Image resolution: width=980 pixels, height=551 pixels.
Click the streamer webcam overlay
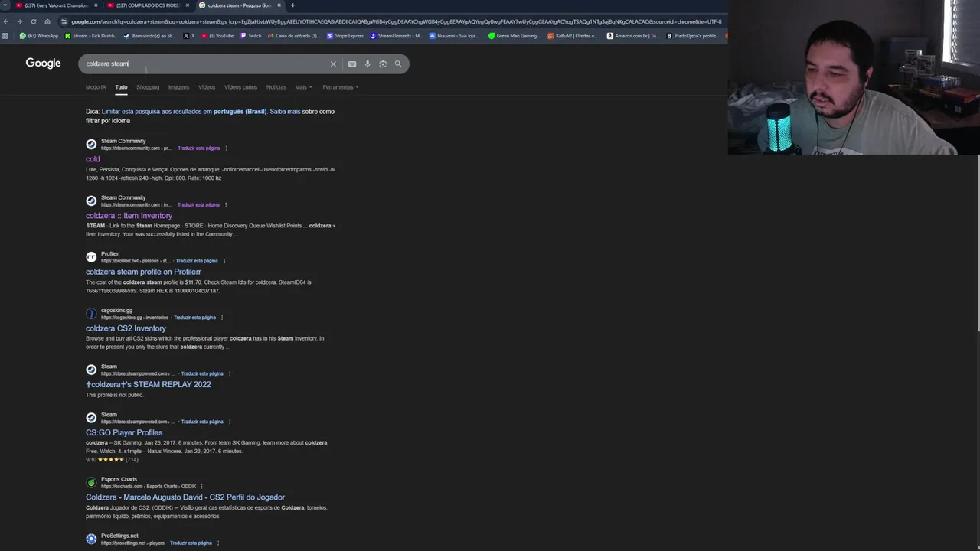[854, 77]
